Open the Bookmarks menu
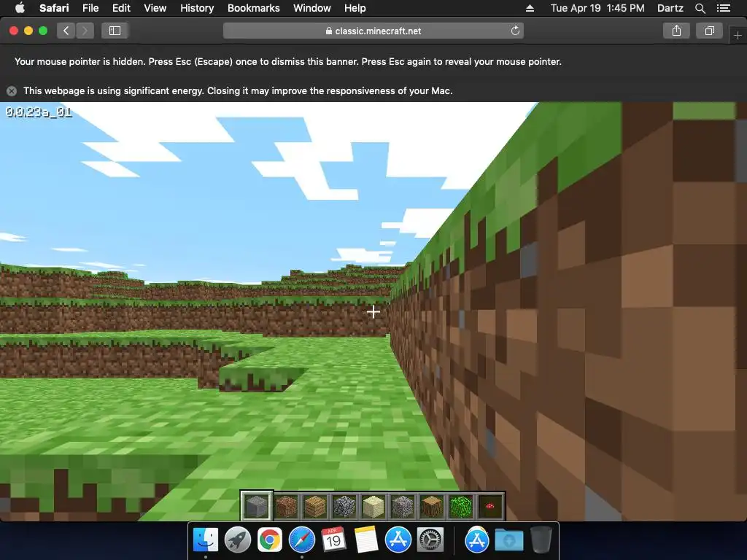This screenshot has height=560, width=747. coord(254,8)
